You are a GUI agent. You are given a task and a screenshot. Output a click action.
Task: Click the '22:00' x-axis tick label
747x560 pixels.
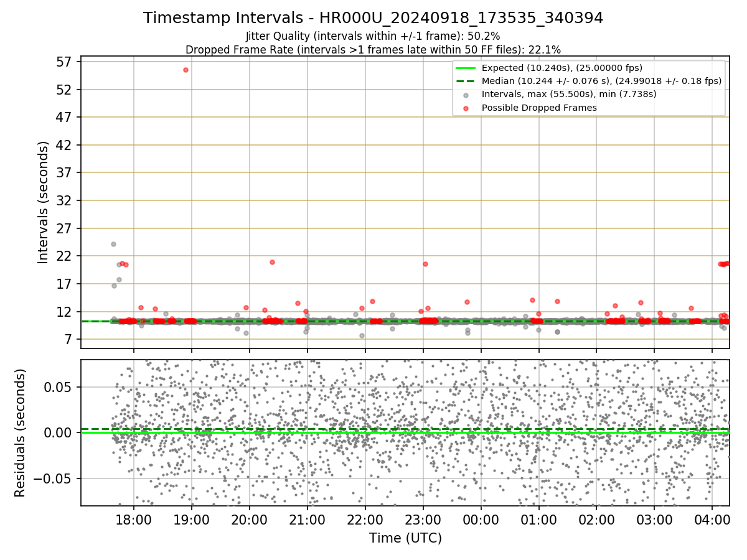365,520
